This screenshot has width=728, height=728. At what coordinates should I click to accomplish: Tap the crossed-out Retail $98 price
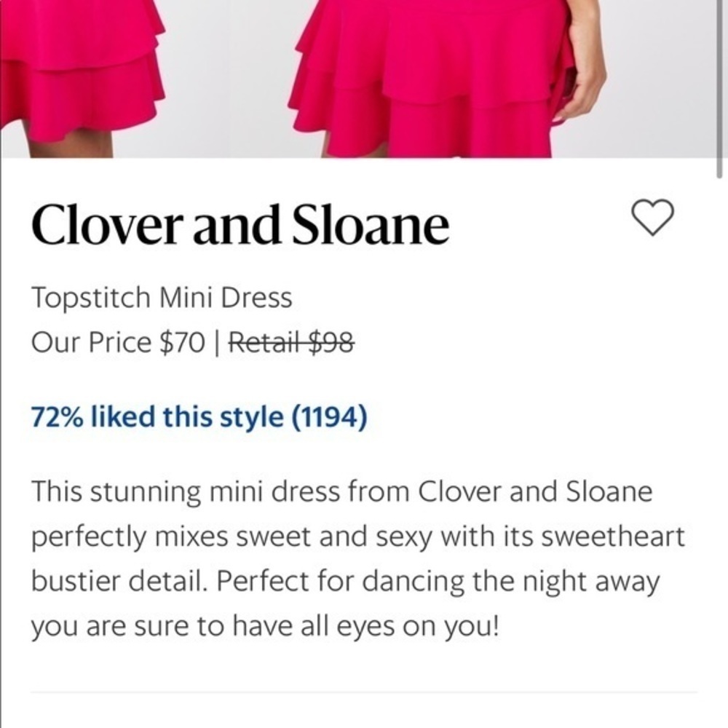[291, 341]
